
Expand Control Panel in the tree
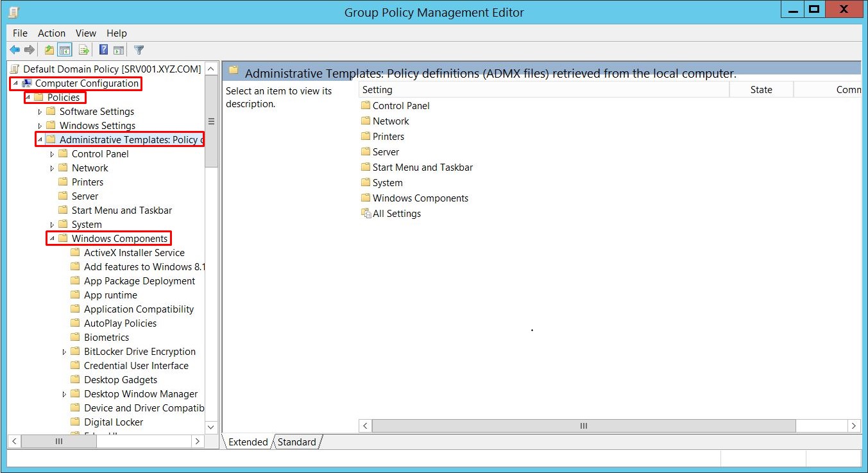pos(52,154)
